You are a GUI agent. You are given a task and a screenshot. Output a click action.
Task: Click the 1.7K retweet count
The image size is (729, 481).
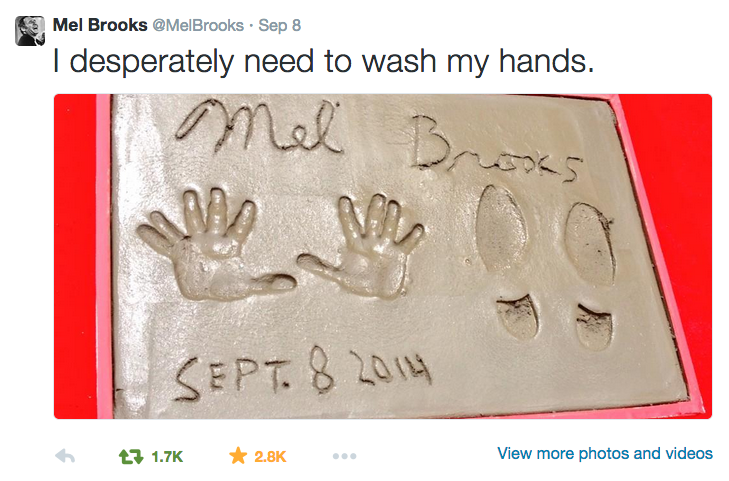167,457
